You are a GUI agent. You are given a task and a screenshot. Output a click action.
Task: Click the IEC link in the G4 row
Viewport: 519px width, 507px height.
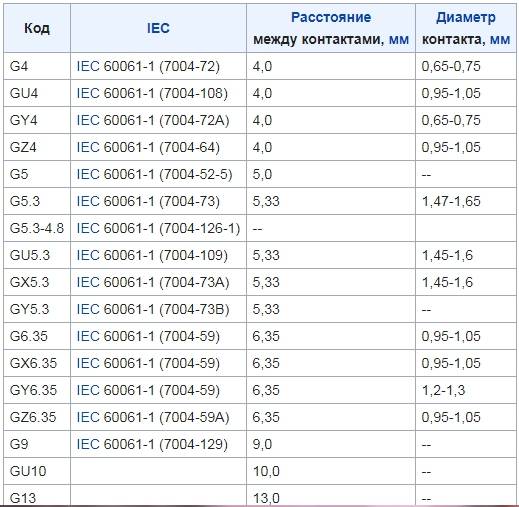coord(88,66)
